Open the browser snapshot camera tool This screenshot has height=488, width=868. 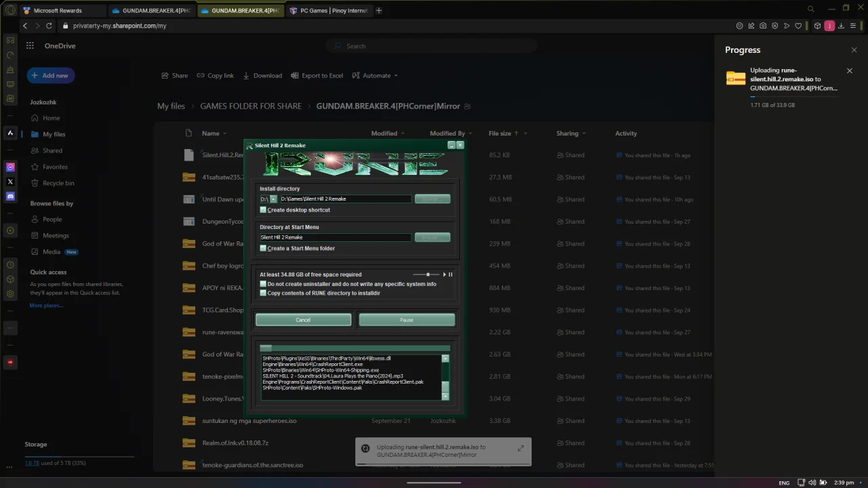[763, 26]
